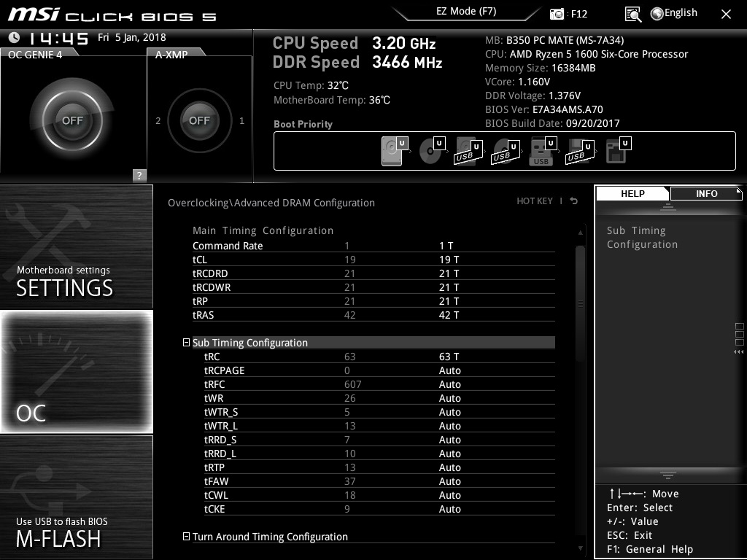
Task: Select the tWTR_L row label
Action: pos(220,426)
